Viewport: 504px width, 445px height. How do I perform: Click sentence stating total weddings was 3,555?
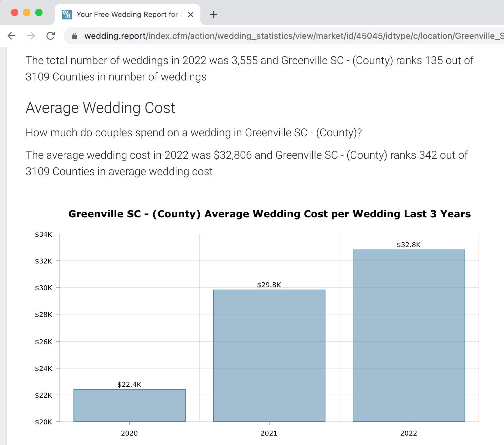coord(250,69)
